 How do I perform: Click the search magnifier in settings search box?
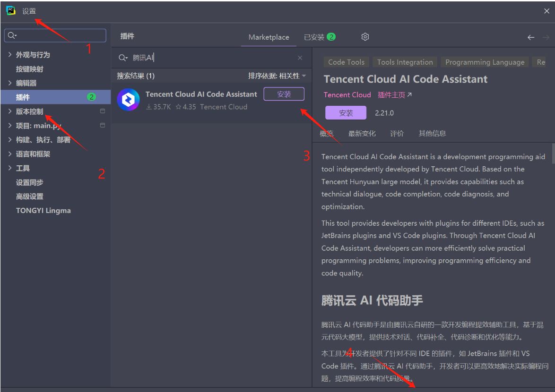tap(12, 35)
